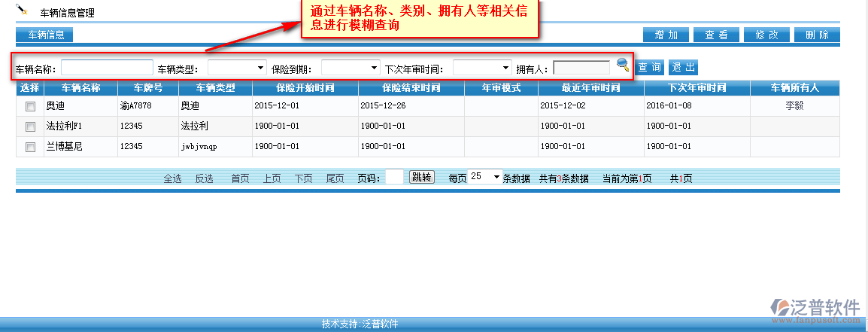Click the 车牌号 column header
The width and height of the screenshot is (868, 332).
click(x=148, y=88)
